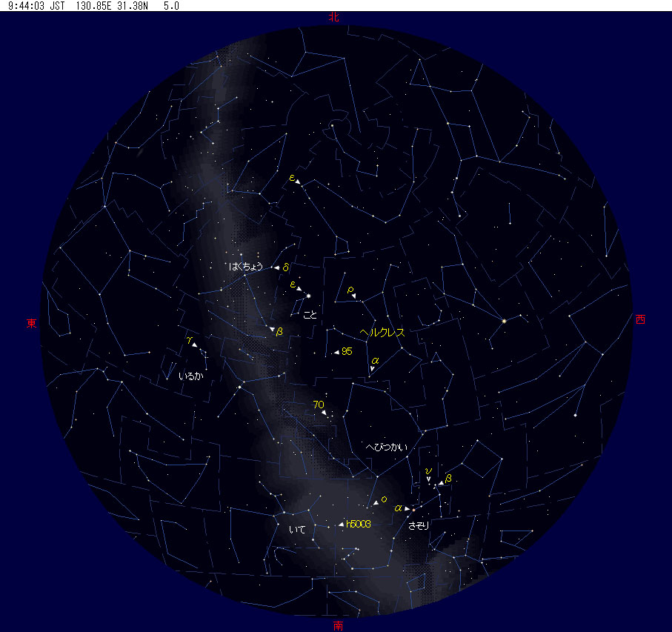Click the 9:44:03 JST time readout
Image resolution: width=672 pixels, height=632 pixels.
(x=36, y=6)
